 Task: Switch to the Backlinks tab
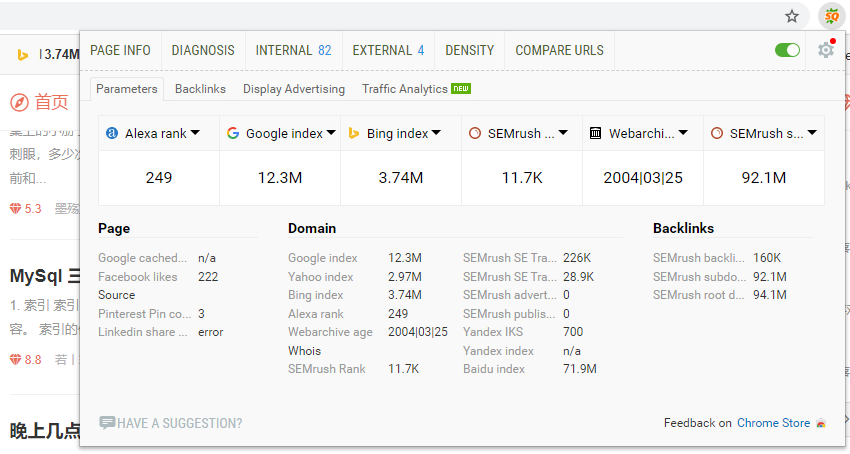click(x=200, y=89)
